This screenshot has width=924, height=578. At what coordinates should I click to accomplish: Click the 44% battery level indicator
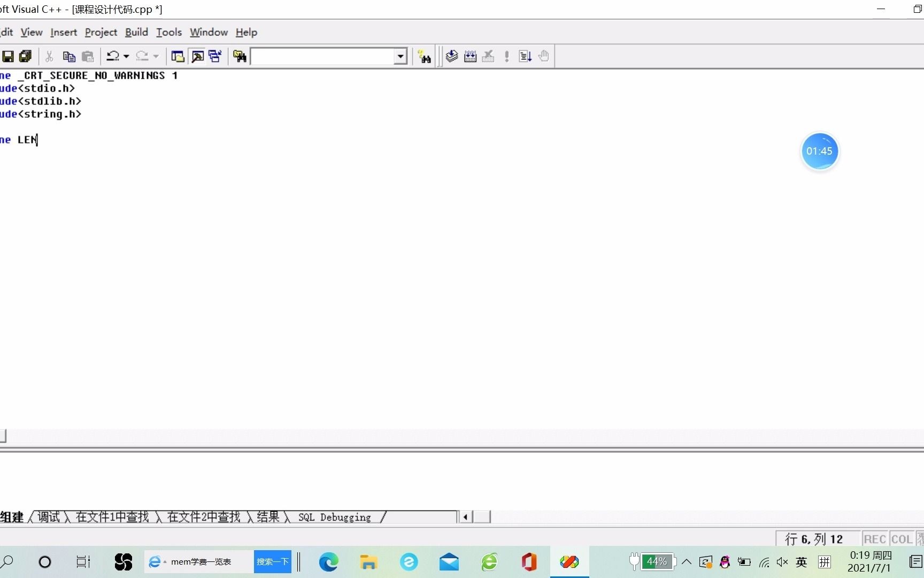pyautogui.click(x=657, y=562)
